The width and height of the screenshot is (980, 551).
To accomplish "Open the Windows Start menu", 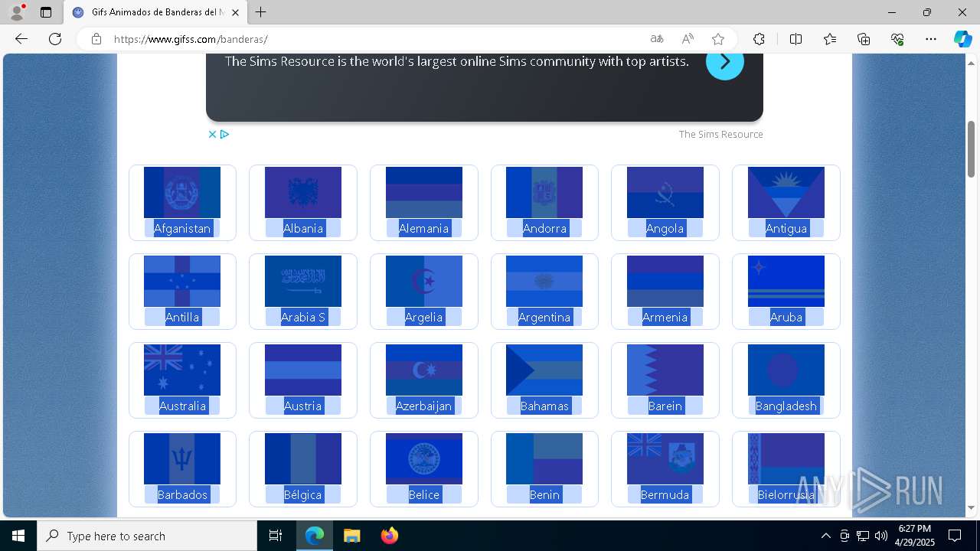I will pyautogui.click(x=18, y=536).
